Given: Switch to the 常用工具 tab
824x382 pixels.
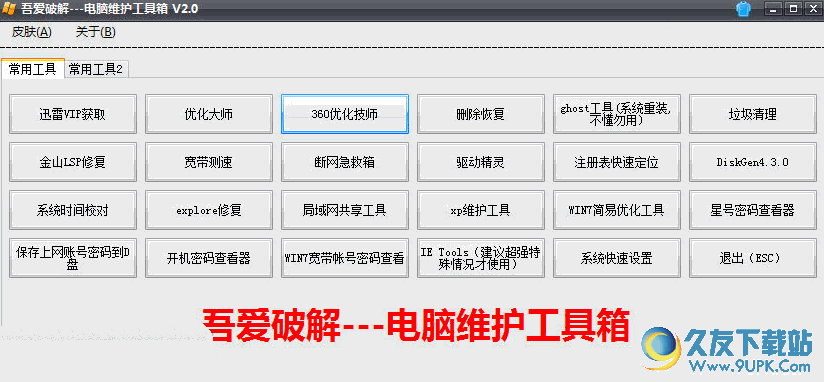Looking at the screenshot, I should click(x=33, y=69).
